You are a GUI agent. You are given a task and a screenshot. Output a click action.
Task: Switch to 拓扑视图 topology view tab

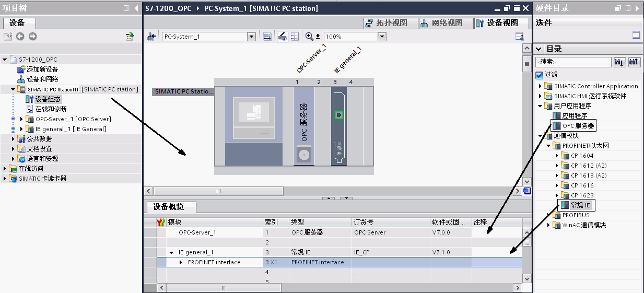click(392, 23)
